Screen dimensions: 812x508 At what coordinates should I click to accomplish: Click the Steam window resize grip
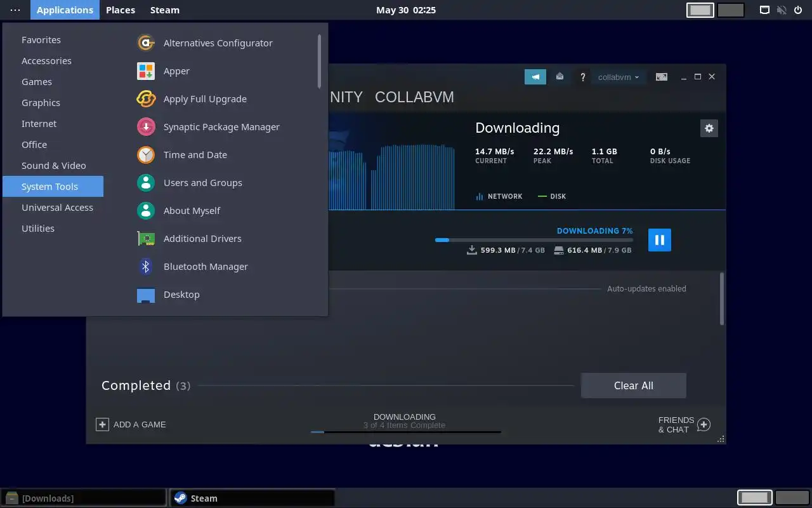tap(721, 439)
